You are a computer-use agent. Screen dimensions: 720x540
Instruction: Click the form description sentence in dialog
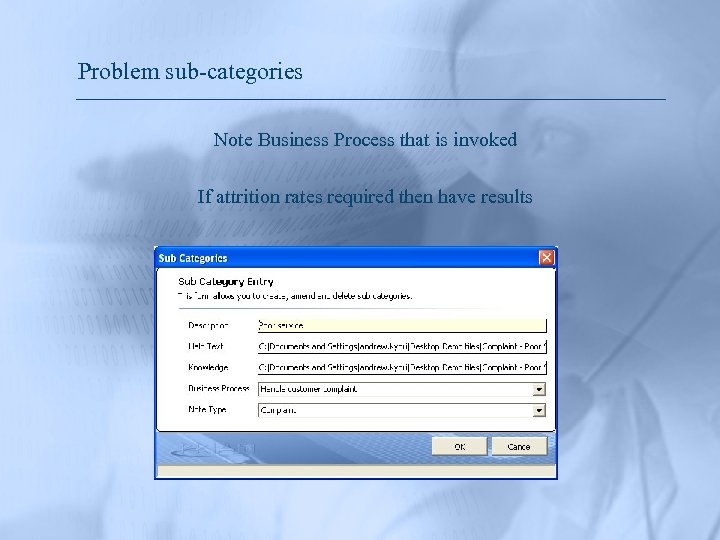point(295,296)
